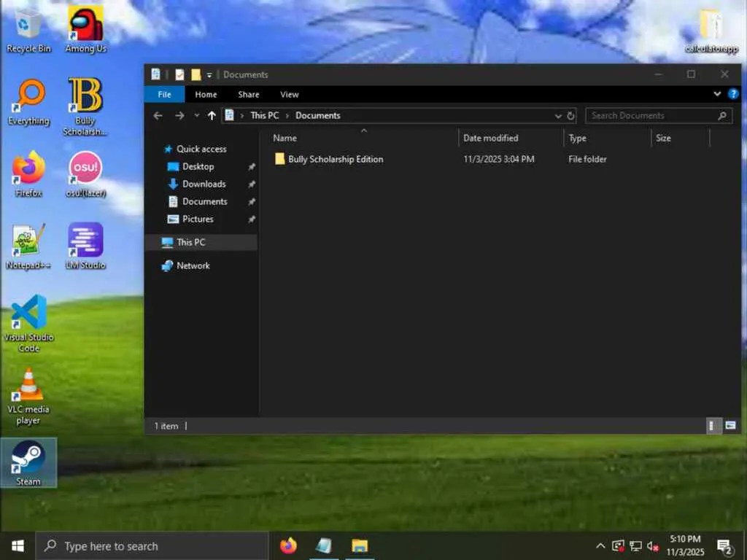The height and width of the screenshot is (560, 747).
Task: Click the muted volume tray icon
Action: tap(653, 545)
